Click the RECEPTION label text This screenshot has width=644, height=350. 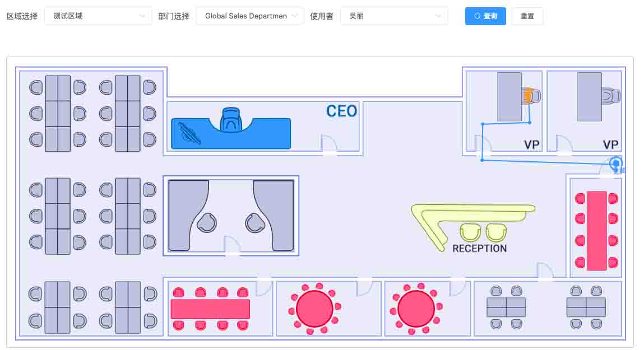click(x=479, y=249)
